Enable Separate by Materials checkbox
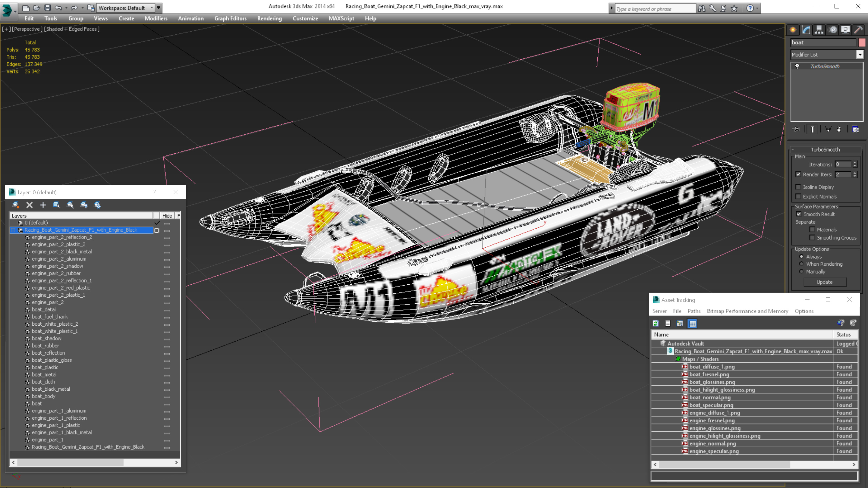Viewport: 868px width, 488px height. (x=813, y=229)
